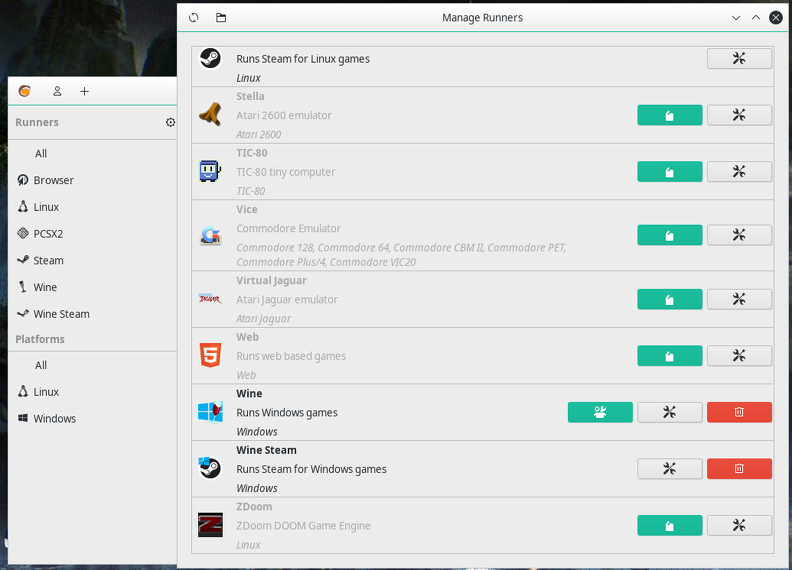
Task: Select Windows platform in sidebar
Action: coord(92,419)
